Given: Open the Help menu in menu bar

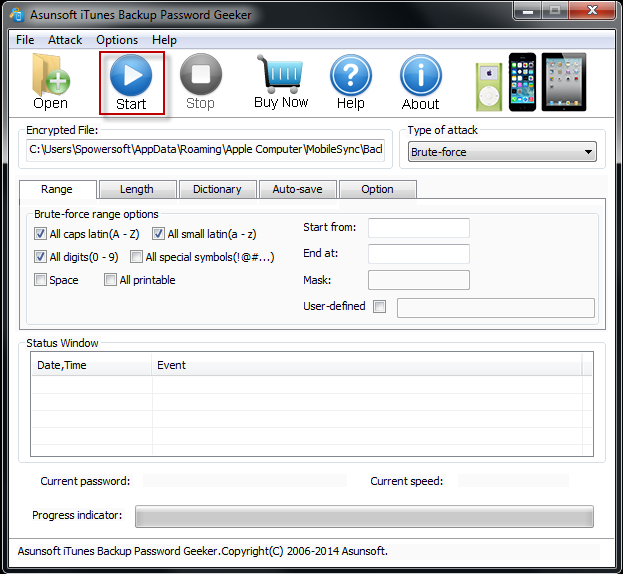Looking at the screenshot, I should [x=164, y=40].
